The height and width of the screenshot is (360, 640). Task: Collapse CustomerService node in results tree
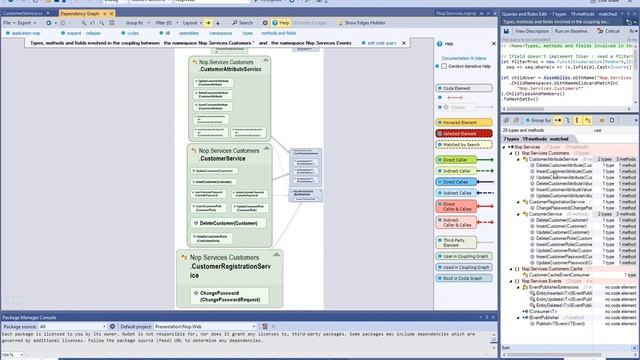518,214
